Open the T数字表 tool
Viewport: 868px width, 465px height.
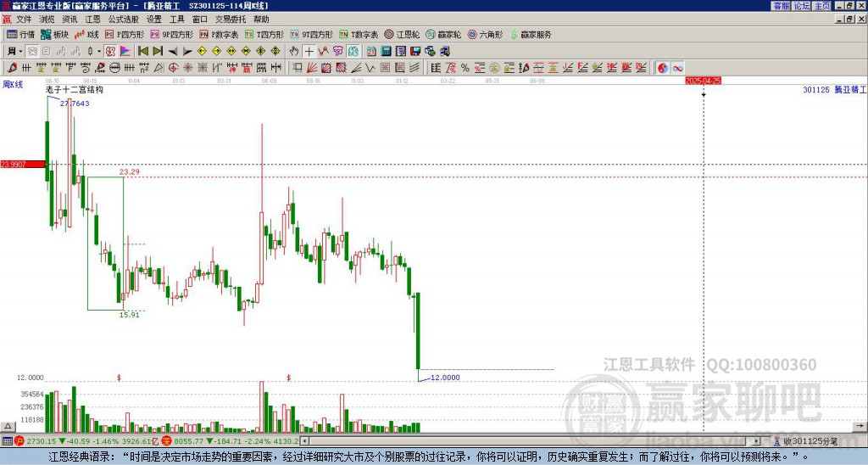(359, 34)
